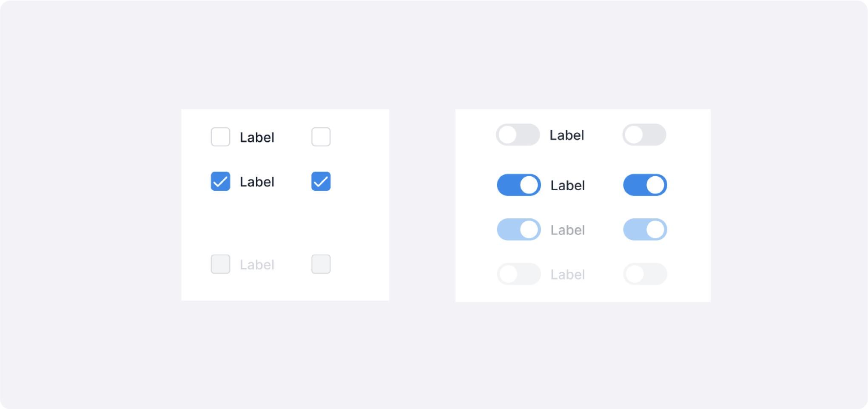The image size is (868, 409).
Task: Click Label text beside the unchecked checkbox
Action: (257, 137)
